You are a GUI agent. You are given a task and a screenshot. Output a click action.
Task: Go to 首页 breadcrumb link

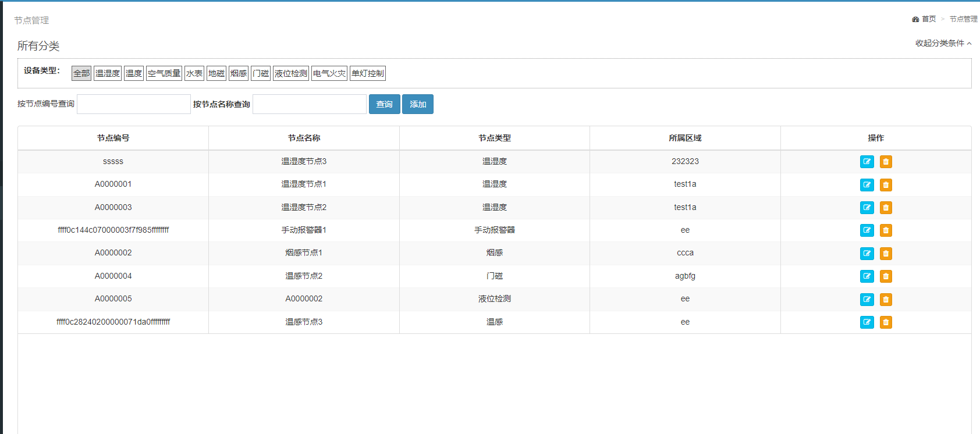click(x=929, y=19)
